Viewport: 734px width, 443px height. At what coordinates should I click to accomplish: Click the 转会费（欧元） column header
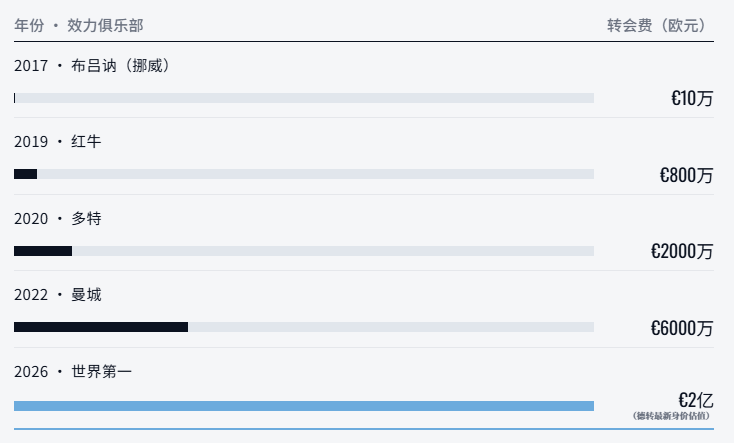coord(660,25)
